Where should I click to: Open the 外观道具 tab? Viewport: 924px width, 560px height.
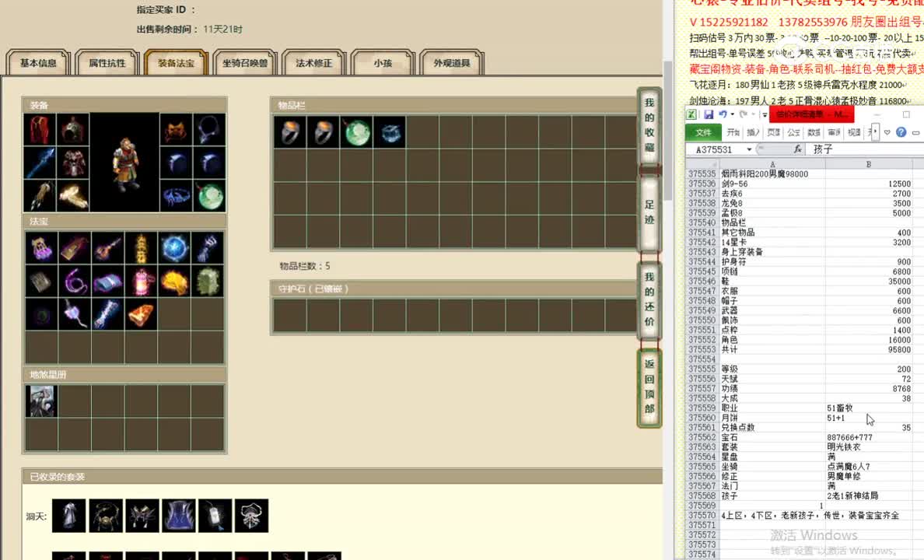point(451,63)
